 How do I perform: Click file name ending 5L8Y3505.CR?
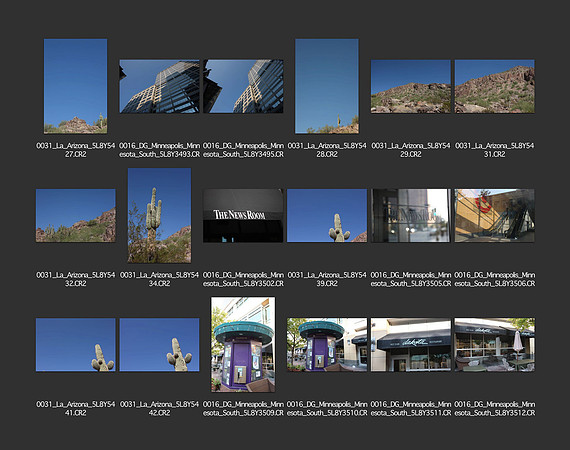click(411, 279)
